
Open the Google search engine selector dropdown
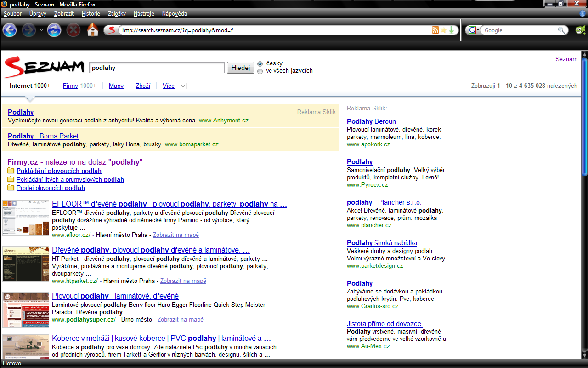(474, 30)
